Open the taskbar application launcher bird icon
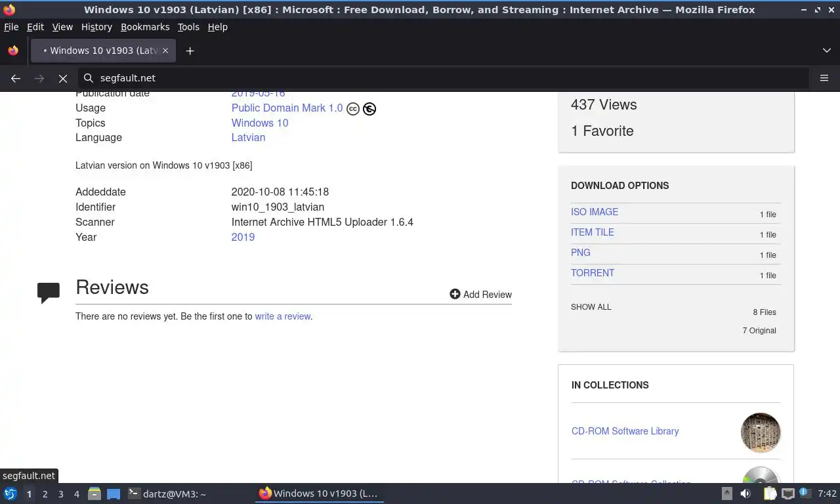Image resolution: width=840 pixels, height=504 pixels. click(10, 493)
